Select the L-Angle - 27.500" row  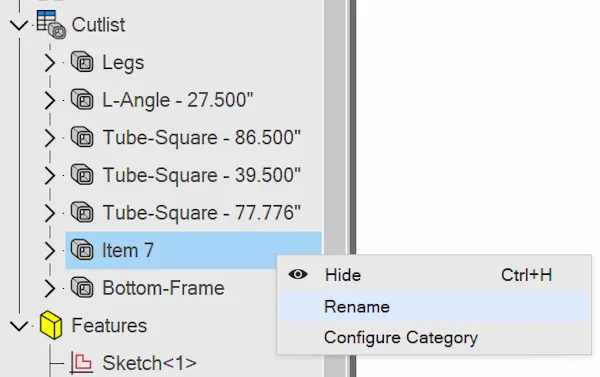pyautogui.click(x=178, y=100)
